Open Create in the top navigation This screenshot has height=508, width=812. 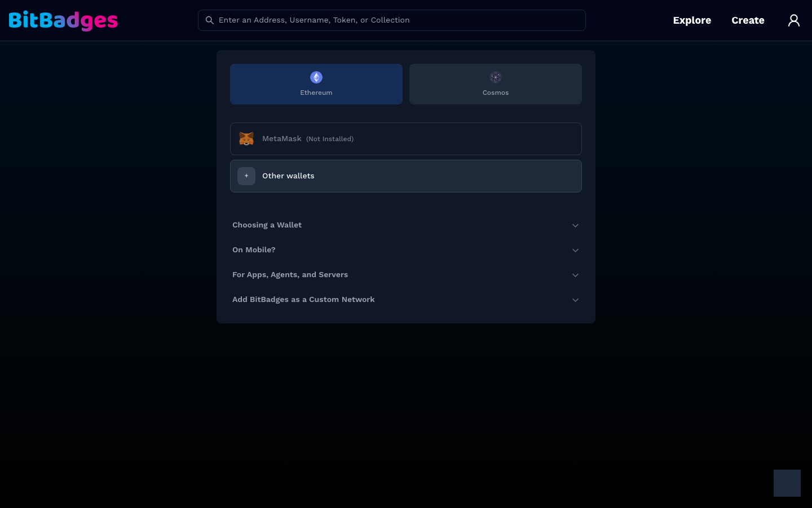click(748, 20)
